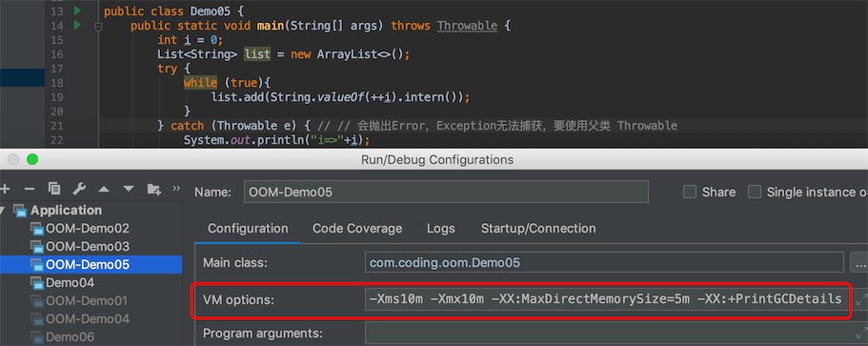Click the Name field containing OOM-Demo05
This screenshot has height=346, width=868.
pyautogui.click(x=446, y=193)
